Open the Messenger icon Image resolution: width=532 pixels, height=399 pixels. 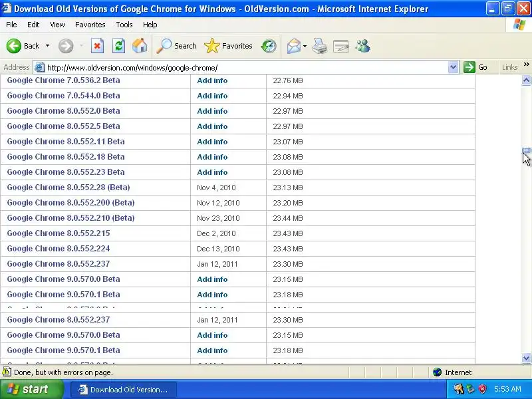point(362,46)
